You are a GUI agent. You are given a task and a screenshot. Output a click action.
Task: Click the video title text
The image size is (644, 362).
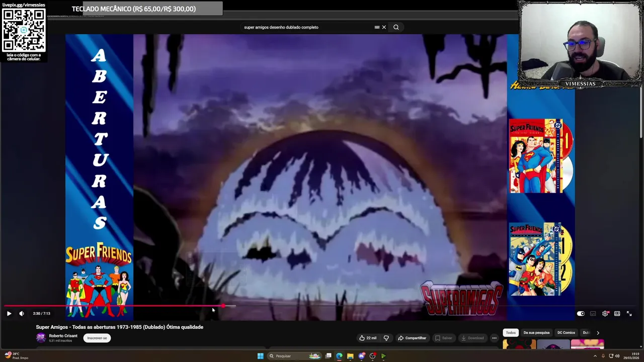click(x=119, y=327)
